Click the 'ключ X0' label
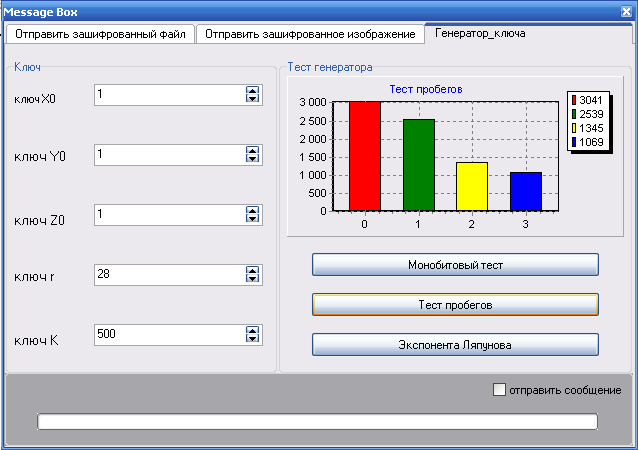The height and width of the screenshot is (450, 638). (35, 99)
